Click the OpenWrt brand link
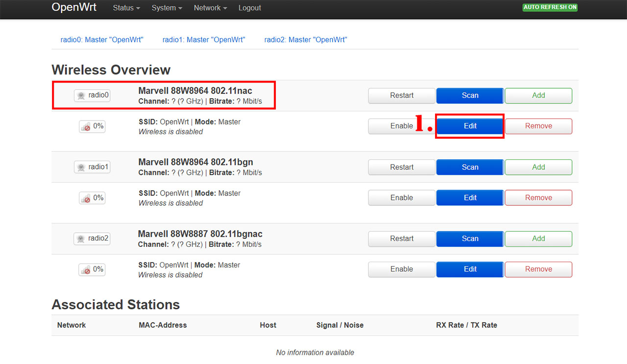 coord(74,7)
